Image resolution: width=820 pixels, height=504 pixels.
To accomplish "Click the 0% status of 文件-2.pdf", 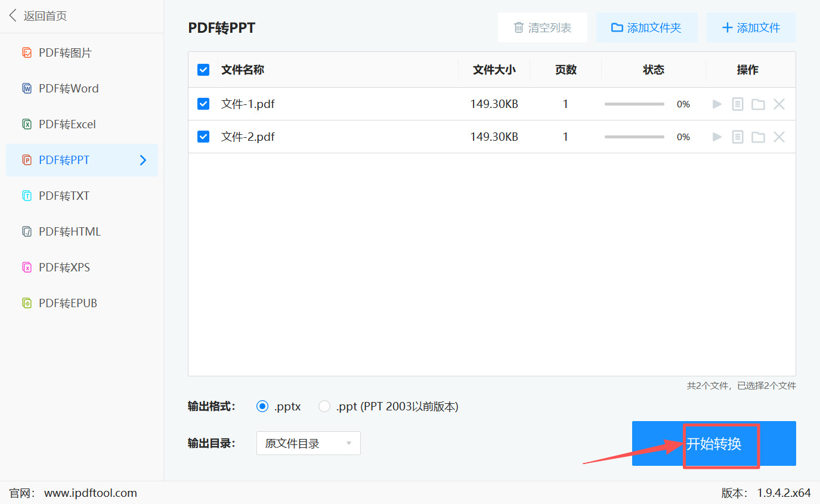I will click(683, 137).
